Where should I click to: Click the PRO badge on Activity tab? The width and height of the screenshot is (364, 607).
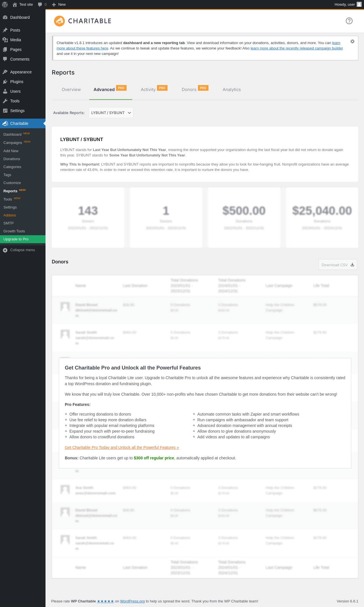pyautogui.click(x=162, y=88)
